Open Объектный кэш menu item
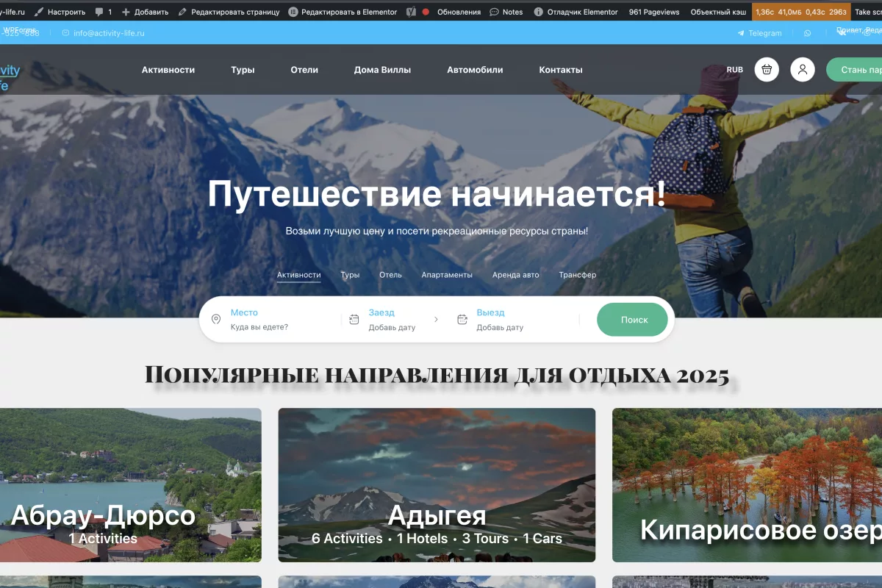 click(718, 12)
